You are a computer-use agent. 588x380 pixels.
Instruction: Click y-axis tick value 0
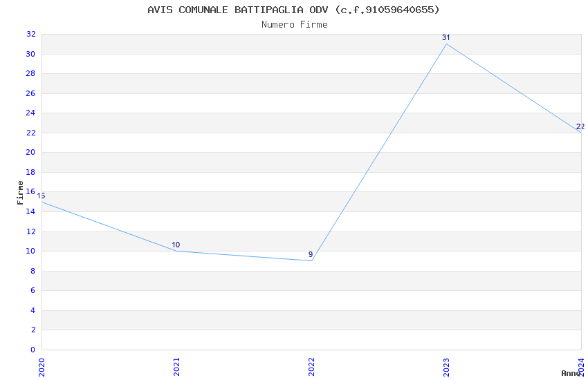point(33,350)
